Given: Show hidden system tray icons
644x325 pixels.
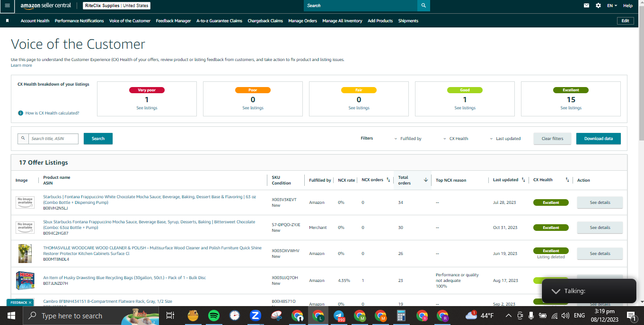Looking at the screenshot, I should click(509, 316).
